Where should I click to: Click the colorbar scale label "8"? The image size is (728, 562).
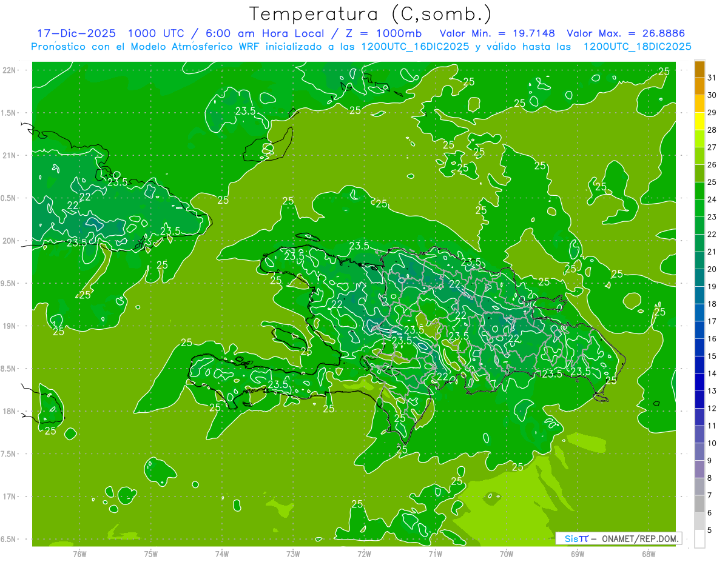coord(710,478)
